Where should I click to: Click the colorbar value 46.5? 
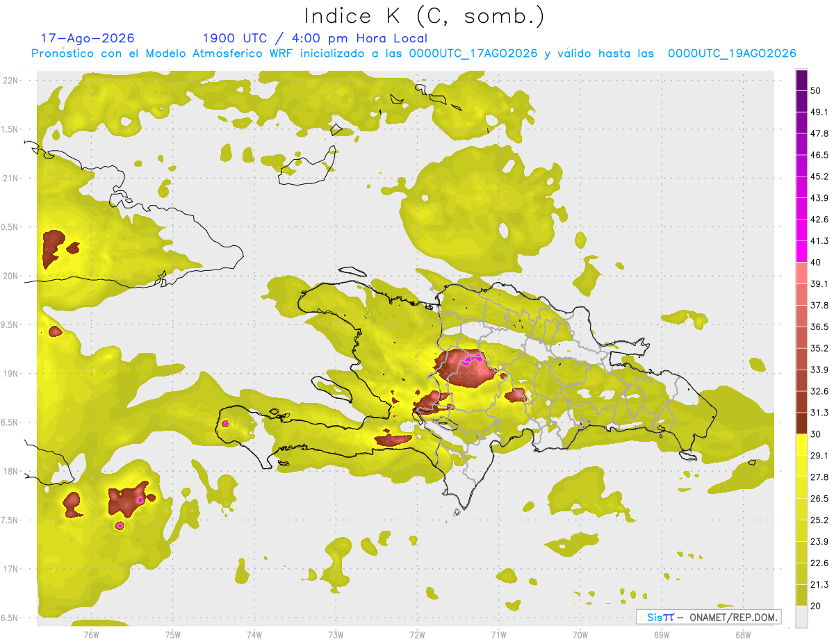821,155
